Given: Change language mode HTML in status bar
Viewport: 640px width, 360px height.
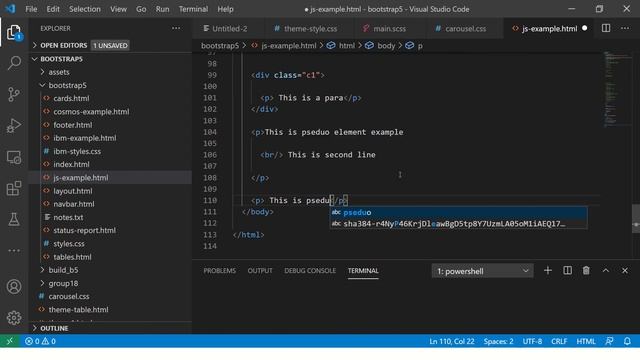Looking at the screenshot, I should pyautogui.click(x=586, y=341).
